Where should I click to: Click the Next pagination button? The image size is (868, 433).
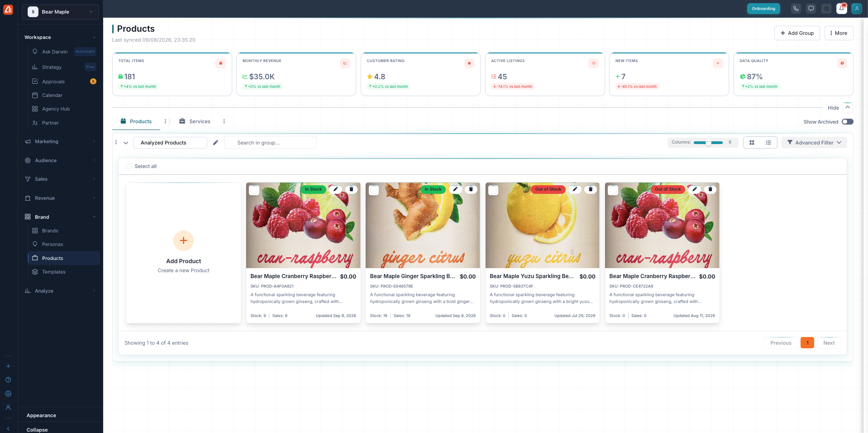(829, 343)
